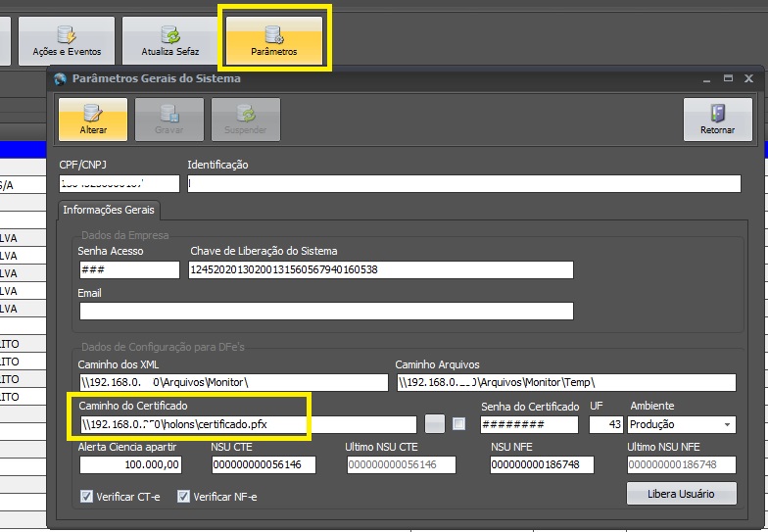The height and width of the screenshot is (532, 768).
Task: Close the Parâmetros Gerais dialog
Action: [748, 78]
